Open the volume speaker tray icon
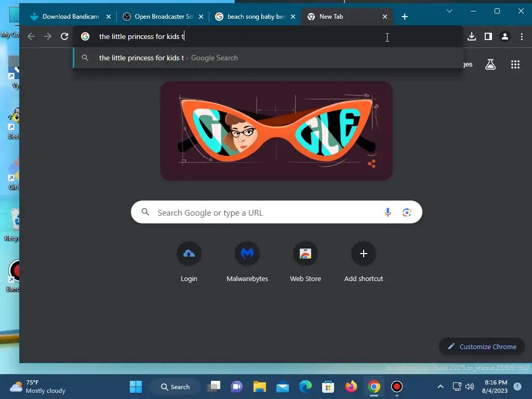Viewport: 532px width, 399px height. coord(470,387)
